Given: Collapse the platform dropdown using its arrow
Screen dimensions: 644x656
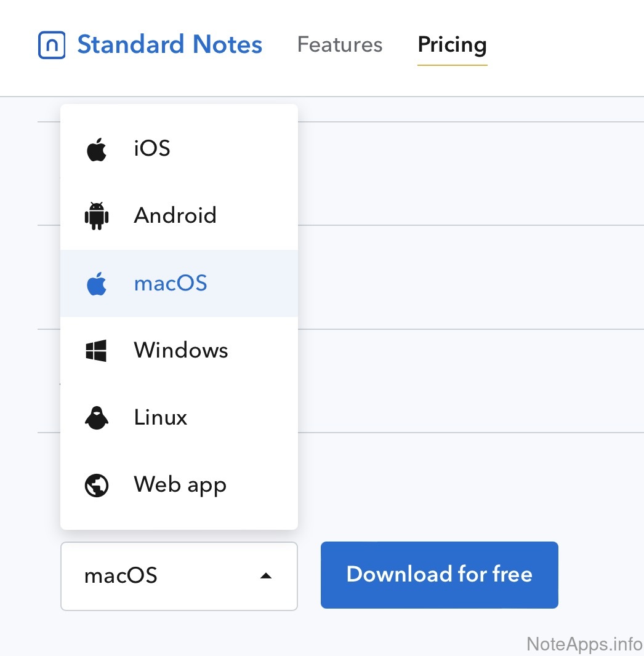Looking at the screenshot, I should point(266,576).
